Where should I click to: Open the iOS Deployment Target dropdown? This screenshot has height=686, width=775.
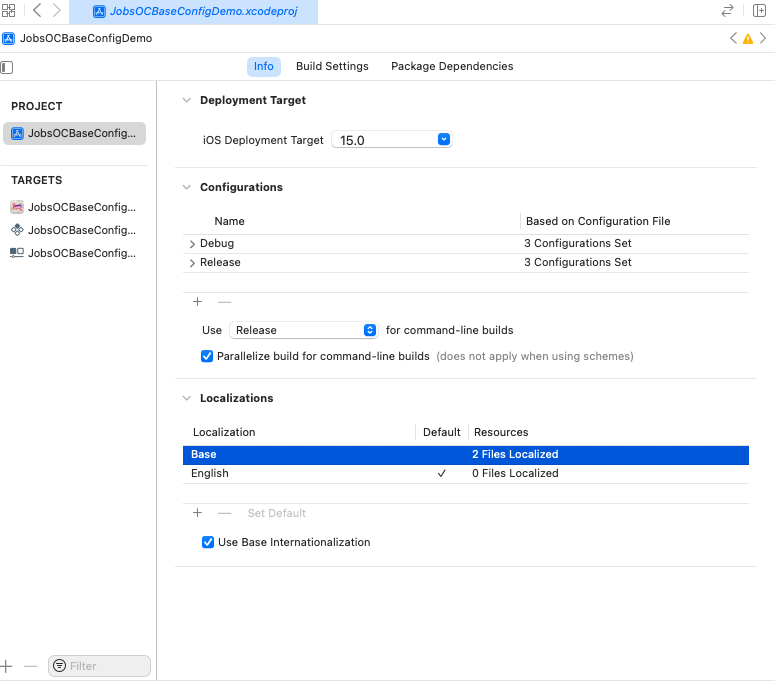(444, 139)
